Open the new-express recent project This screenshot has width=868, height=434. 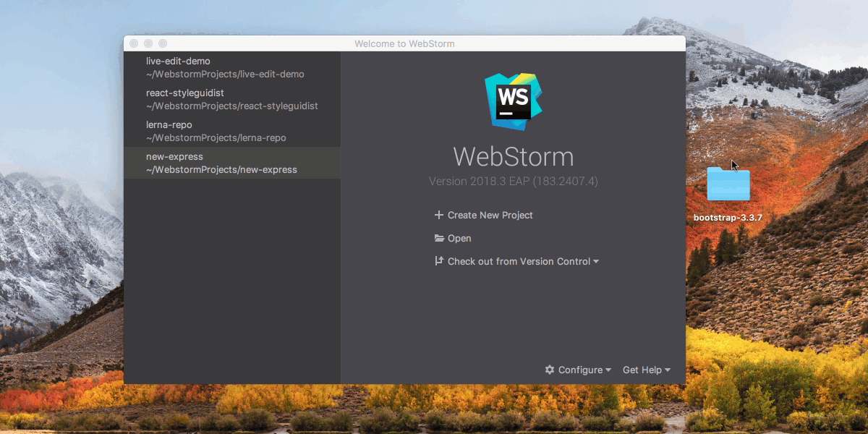pyautogui.click(x=232, y=163)
